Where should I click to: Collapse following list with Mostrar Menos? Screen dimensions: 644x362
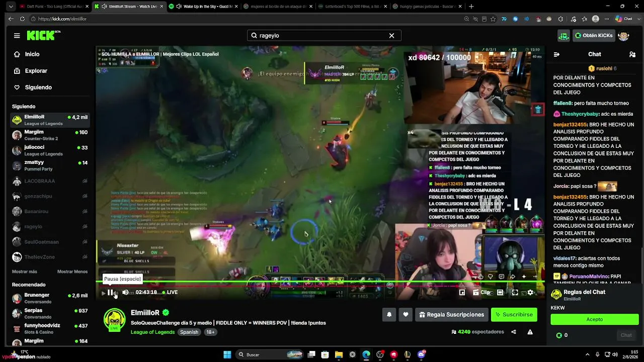coord(72,271)
